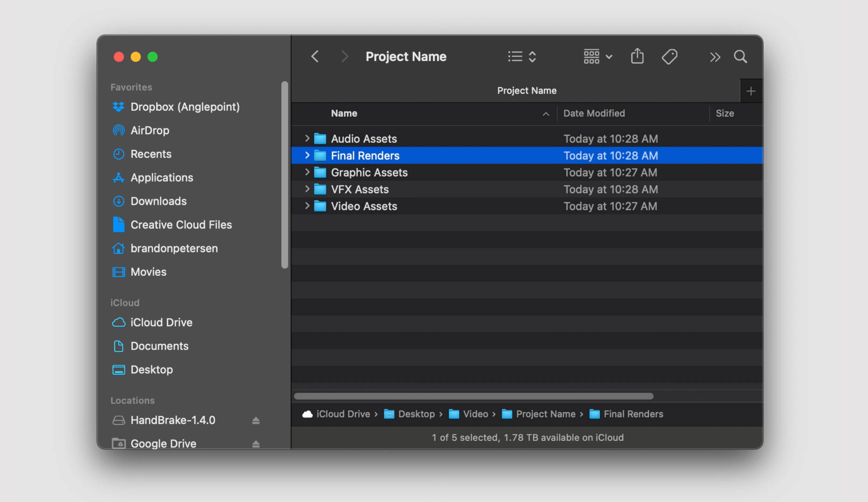868x502 pixels.
Task: Click the horizontal scrollbar in file list
Action: tap(474, 396)
